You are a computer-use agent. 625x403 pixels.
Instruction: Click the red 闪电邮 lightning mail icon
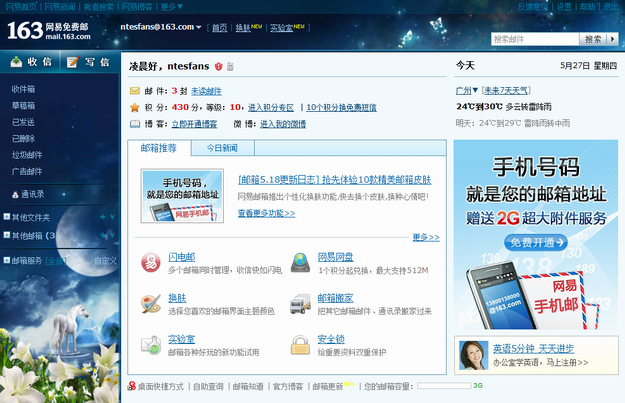tap(151, 263)
